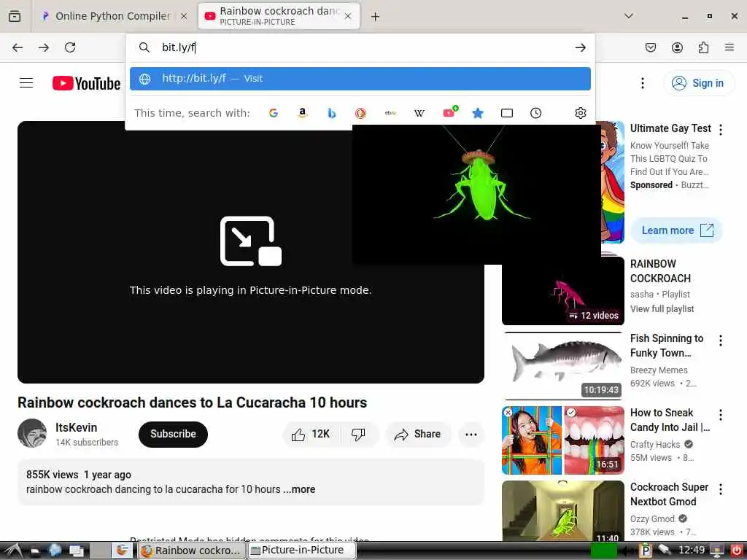Open options for Cockroach Super Nextbot video
This screenshot has width=747, height=560.
point(721,489)
